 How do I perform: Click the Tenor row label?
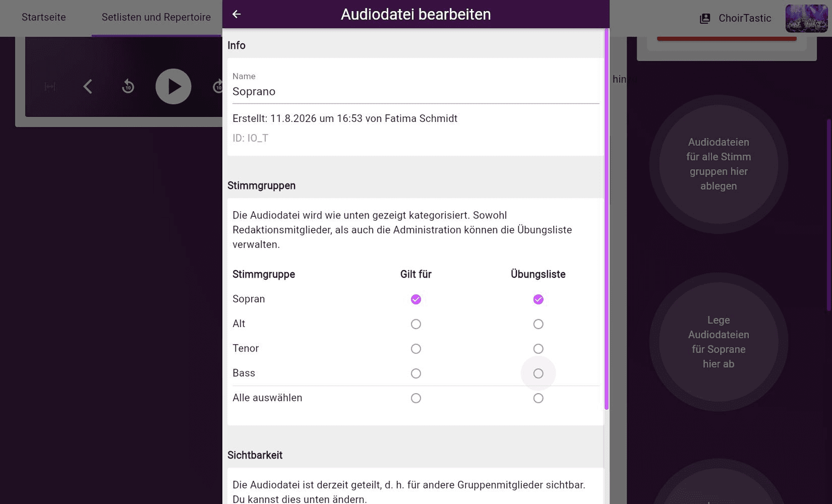246,348
